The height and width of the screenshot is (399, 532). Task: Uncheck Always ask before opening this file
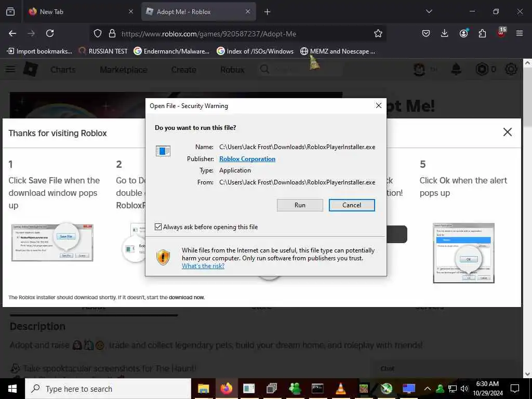[x=158, y=227]
